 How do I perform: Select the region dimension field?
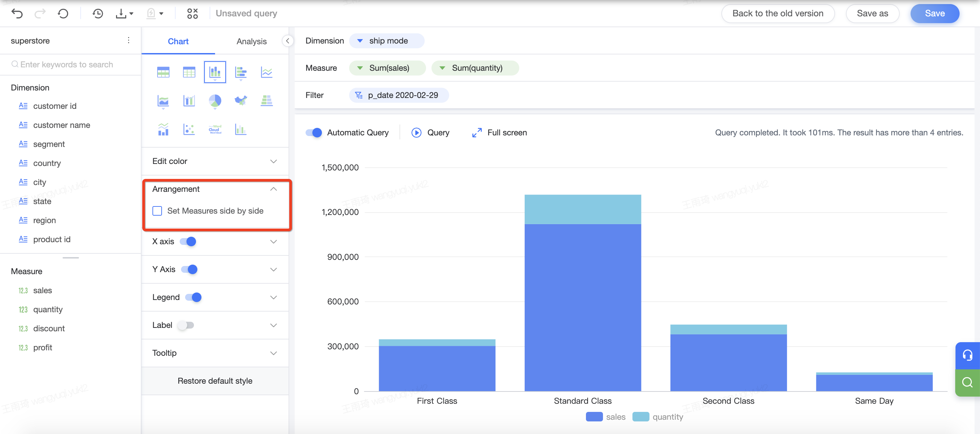tap(44, 220)
